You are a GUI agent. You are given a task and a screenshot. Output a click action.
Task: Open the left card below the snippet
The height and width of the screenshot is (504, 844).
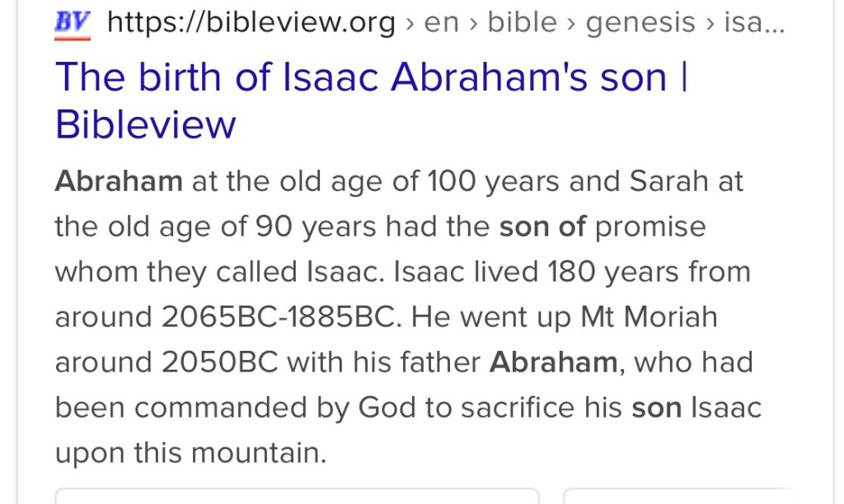[297, 495]
